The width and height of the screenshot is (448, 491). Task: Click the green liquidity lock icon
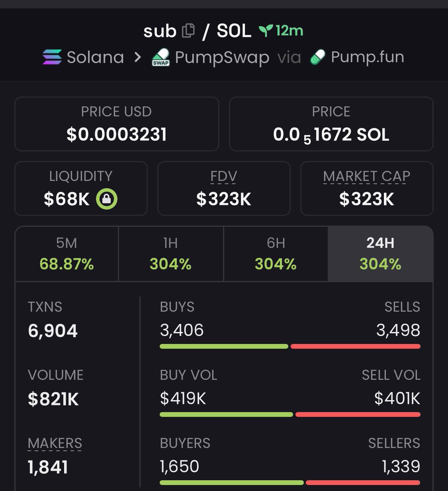pos(107,199)
